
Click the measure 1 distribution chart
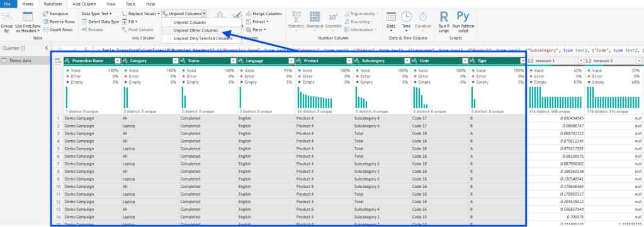[556, 97]
